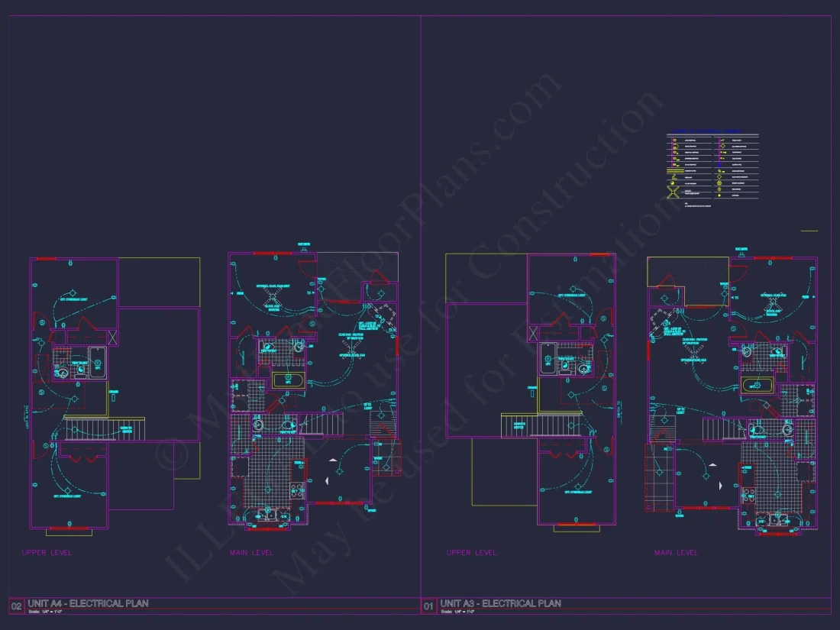The height and width of the screenshot is (630, 840).
Task: Select Unit A4 Main Level label
Action: pyautogui.click(x=251, y=552)
